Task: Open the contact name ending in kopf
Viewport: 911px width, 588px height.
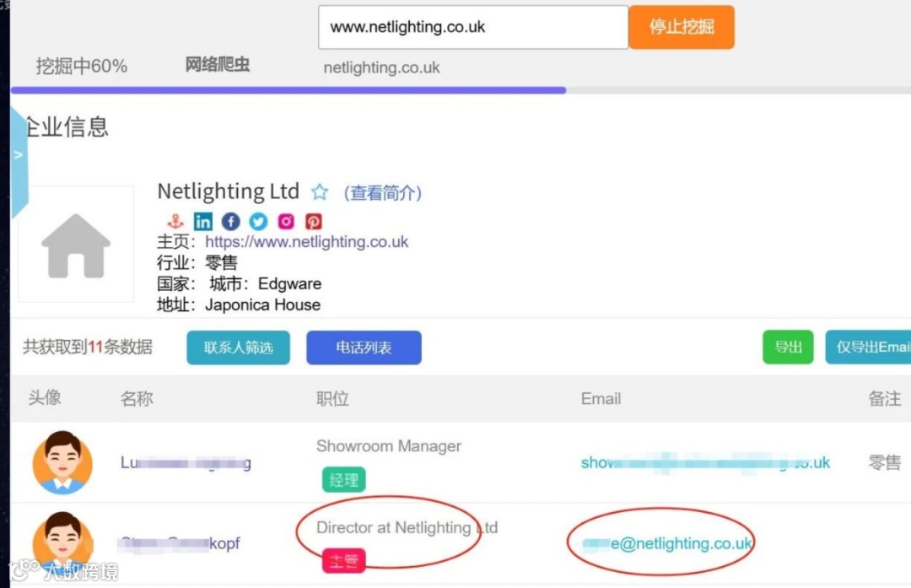Action: coord(179,543)
